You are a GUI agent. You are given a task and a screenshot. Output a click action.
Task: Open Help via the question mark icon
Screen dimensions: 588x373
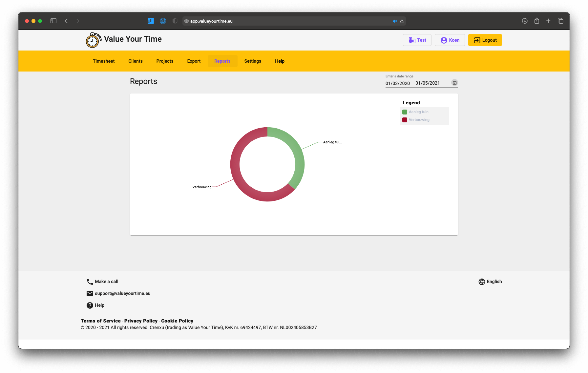click(90, 305)
